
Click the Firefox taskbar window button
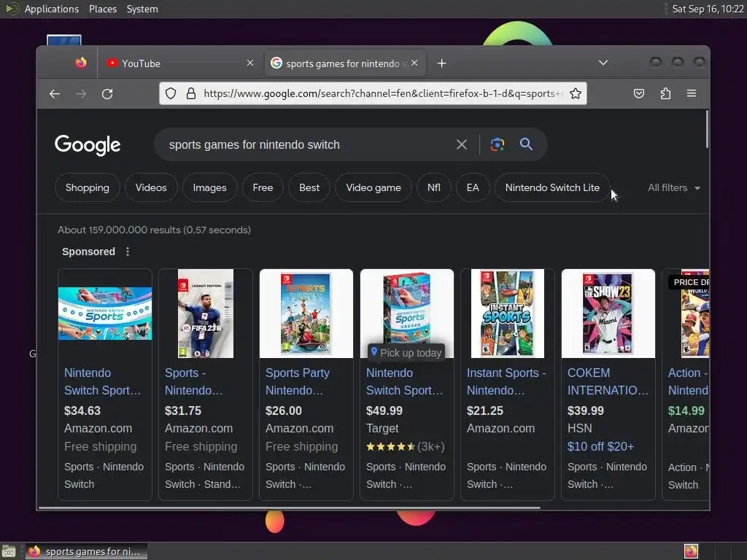click(86, 551)
